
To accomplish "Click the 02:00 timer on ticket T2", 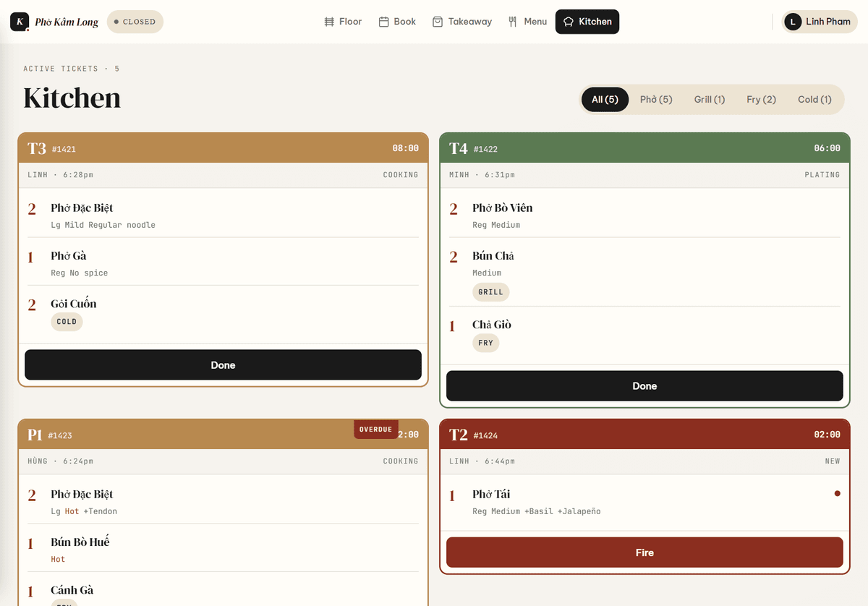I will click(x=827, y=435).
